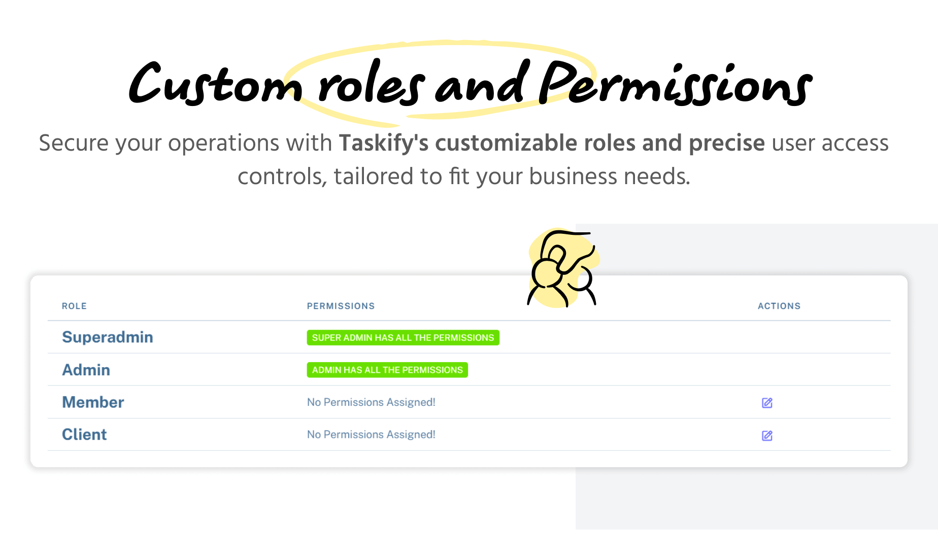Select the ROLE column header
938x560 pixels.
(x=74, y=306)
